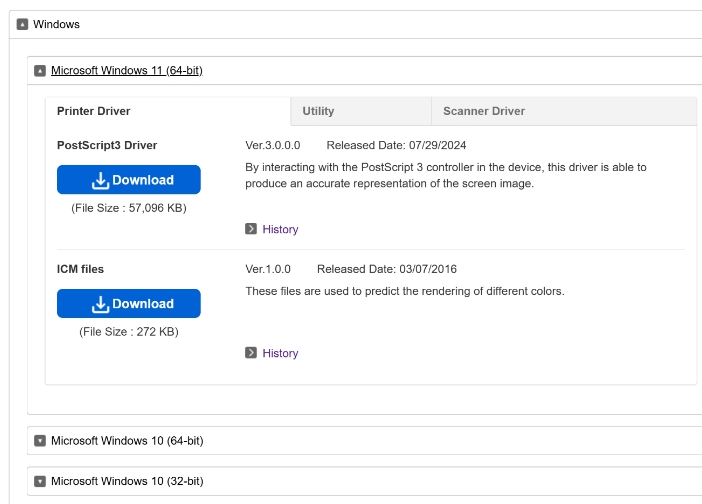Switch to the Utility tab
Screen dimensions: 702x504
[361, 111]
